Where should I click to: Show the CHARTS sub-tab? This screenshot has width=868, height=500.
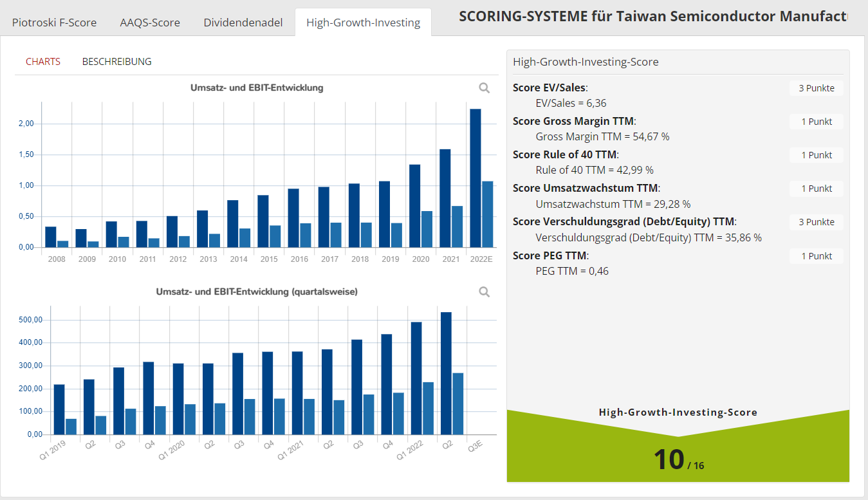click(x=43, y=62)
